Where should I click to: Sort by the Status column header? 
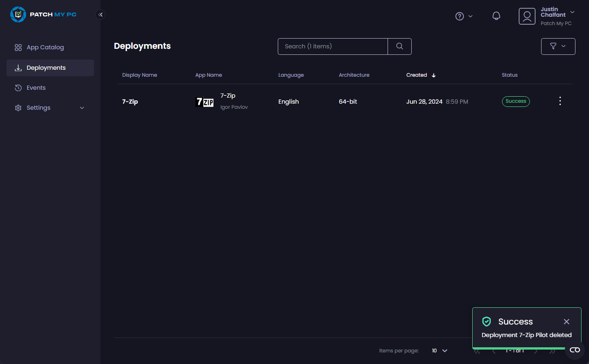pos(509,75)
